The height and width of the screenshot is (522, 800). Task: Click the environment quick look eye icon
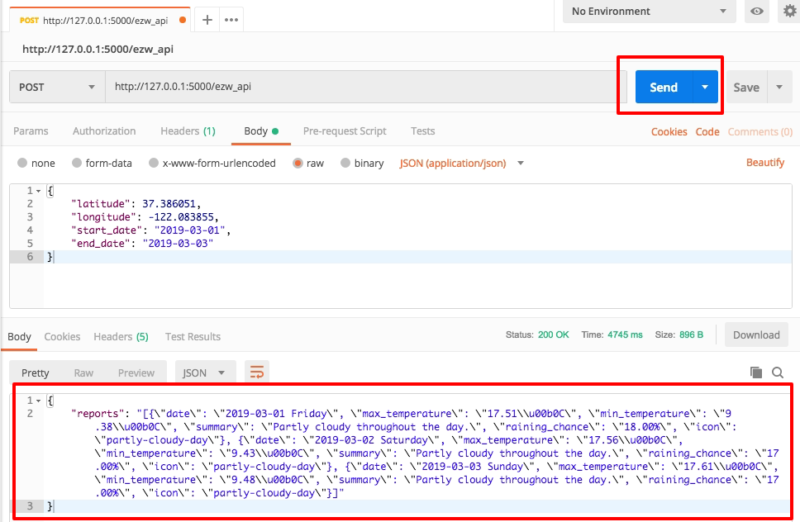pyautogui.click(x=757, y=11)
